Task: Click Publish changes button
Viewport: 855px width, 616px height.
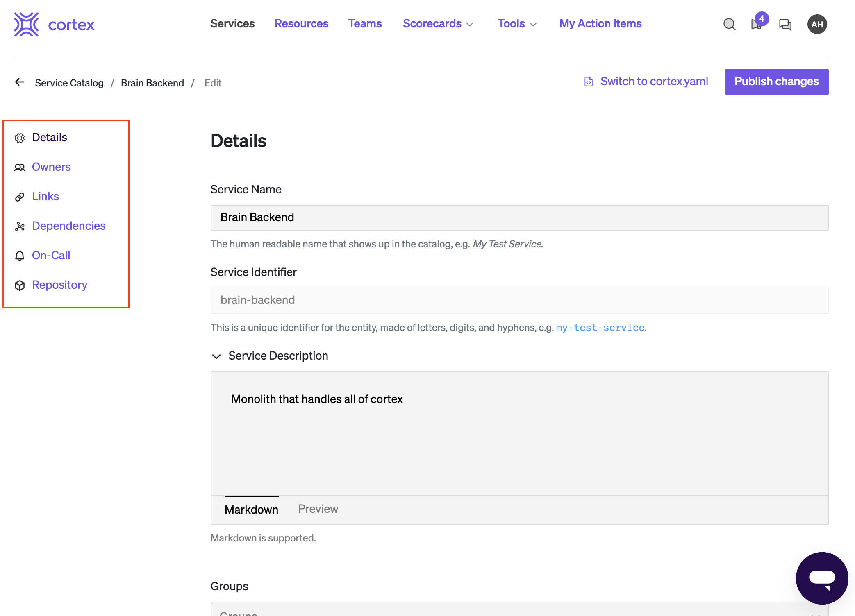Action: [776, 82]
